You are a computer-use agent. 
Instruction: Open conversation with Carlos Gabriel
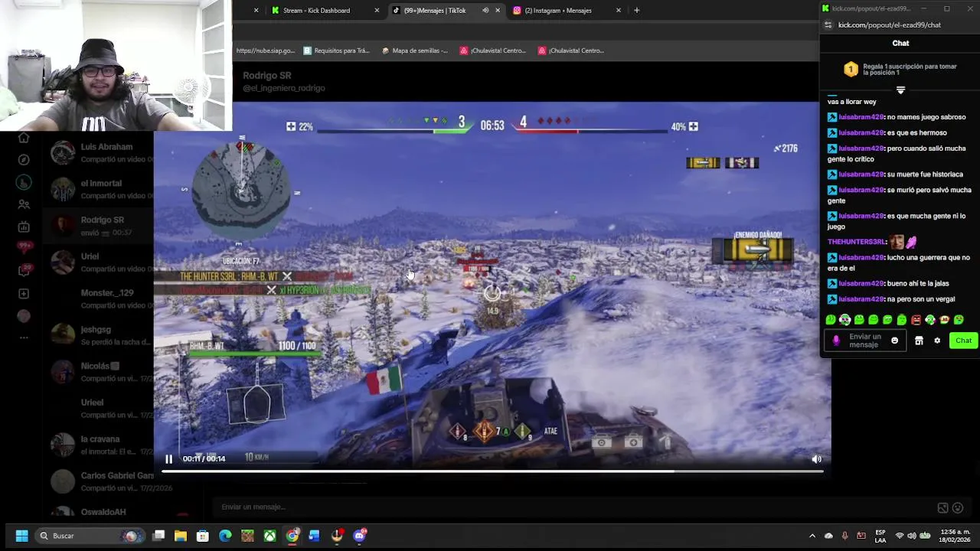coord(97,481)
